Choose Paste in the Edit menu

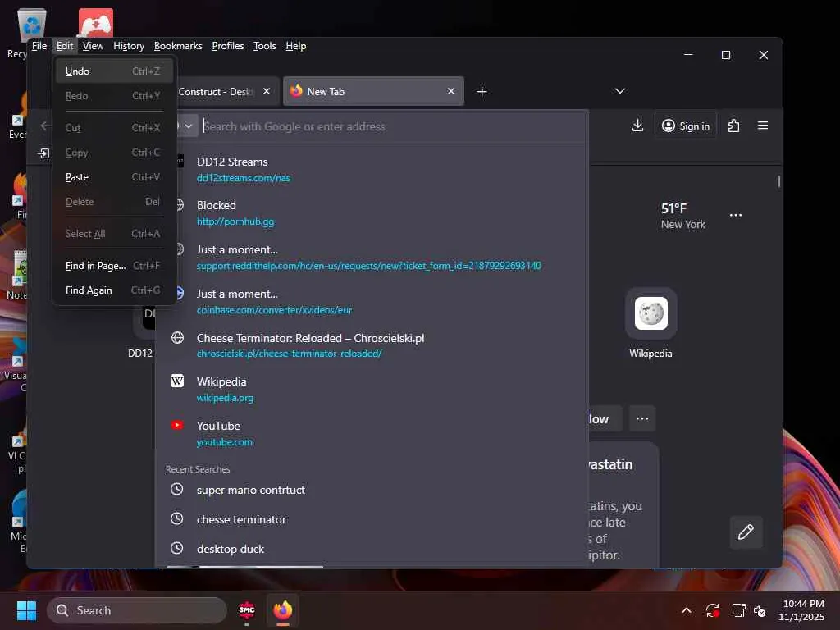[x=114, y=177]
